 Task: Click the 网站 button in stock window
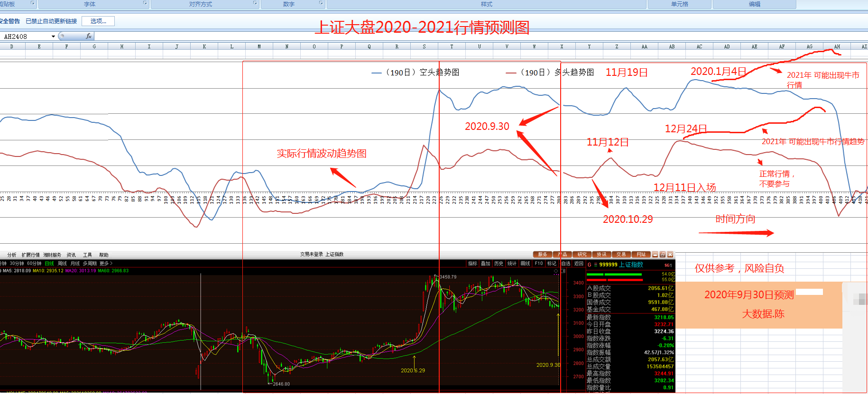tap(641, 255)
